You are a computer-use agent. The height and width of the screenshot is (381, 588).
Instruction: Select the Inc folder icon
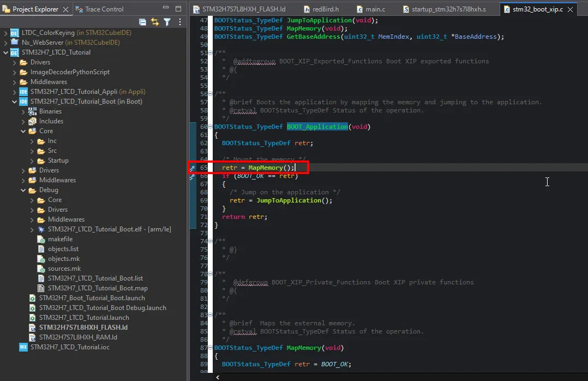pos(41,141)
